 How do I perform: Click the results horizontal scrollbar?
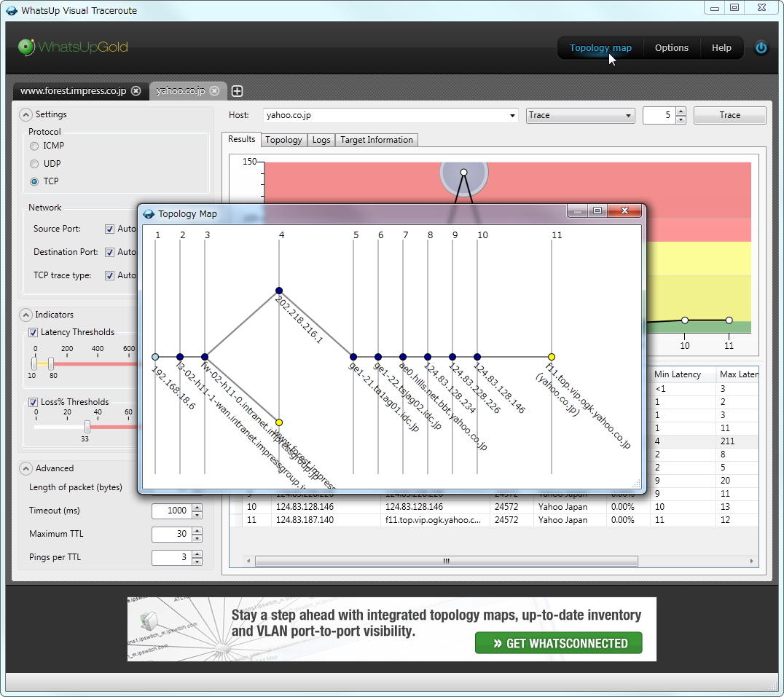[x=446, y=561]
